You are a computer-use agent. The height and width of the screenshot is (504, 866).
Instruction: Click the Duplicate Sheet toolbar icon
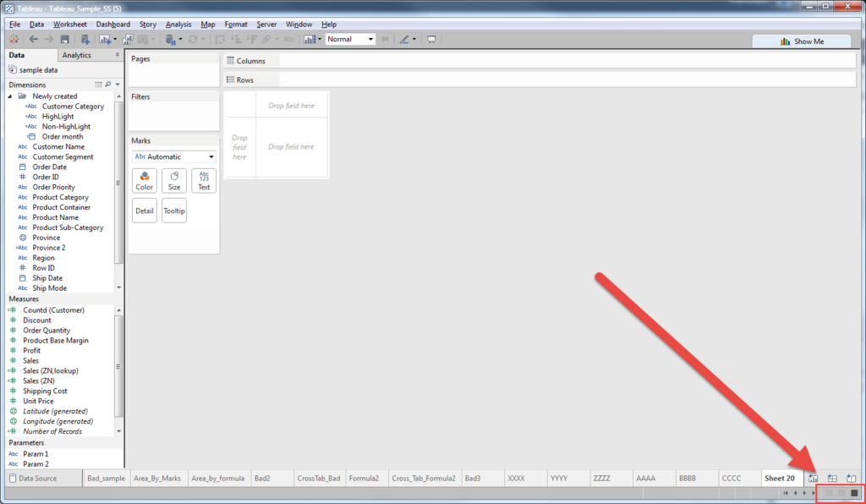[128, 39]
